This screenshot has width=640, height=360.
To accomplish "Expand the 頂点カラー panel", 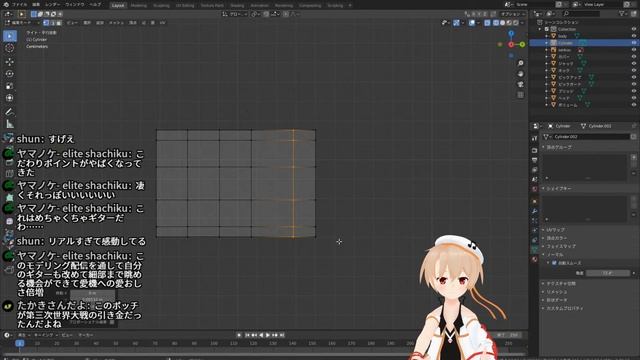I will pyautogui.click(x=543, y=238).
